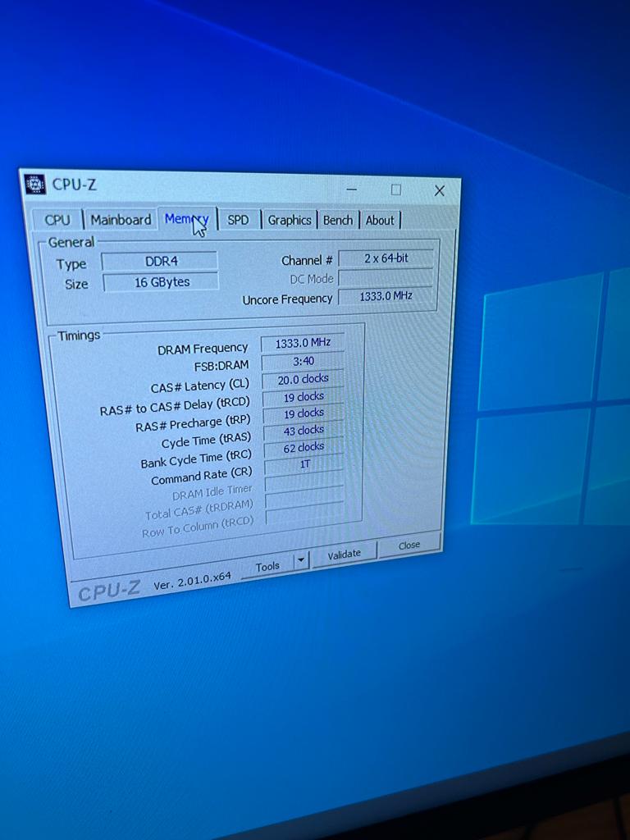Viewport: 630px width, 840px height.
Task: Click the tRP value field next to RAS# Precharge
Action: tap(304, 413)
